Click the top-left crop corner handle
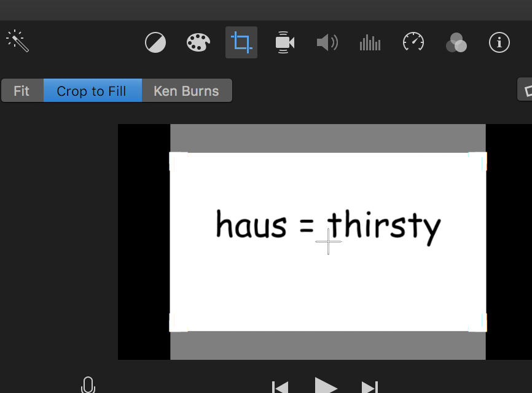This screenshot has height=393, width=532. pos(178,161)
